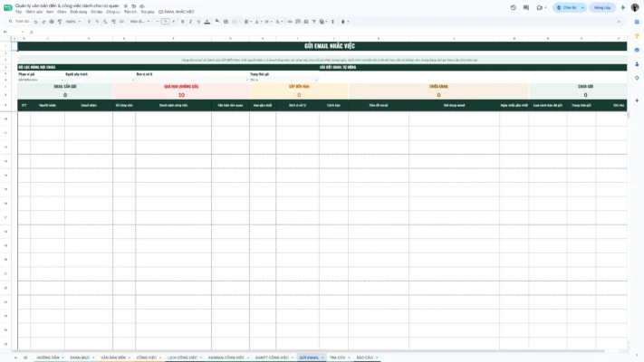Open the comments panel icon
Viewport: 644px width, 362px height.
tap(526, 7)
